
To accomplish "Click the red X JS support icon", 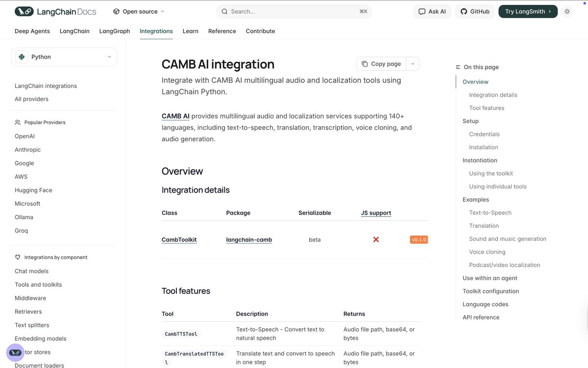I will 376,239.
